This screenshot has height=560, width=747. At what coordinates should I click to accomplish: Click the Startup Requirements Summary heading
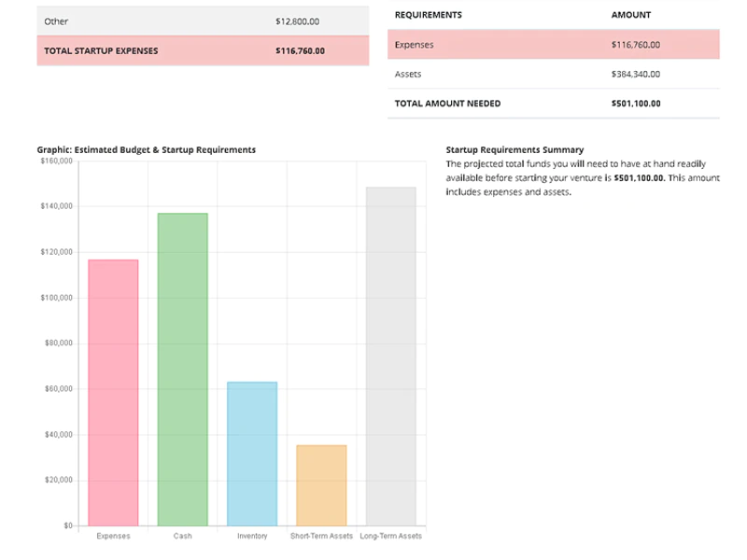click(x=514, y=149)
